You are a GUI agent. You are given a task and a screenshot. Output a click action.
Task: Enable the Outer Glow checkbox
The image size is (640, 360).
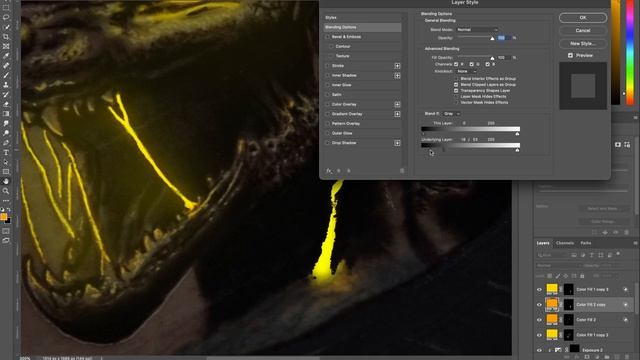point(327,133)
